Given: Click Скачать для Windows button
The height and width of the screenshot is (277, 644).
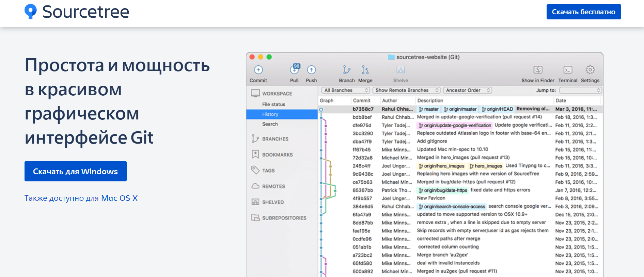Looking at the screenshot, I should coord(76,171).
